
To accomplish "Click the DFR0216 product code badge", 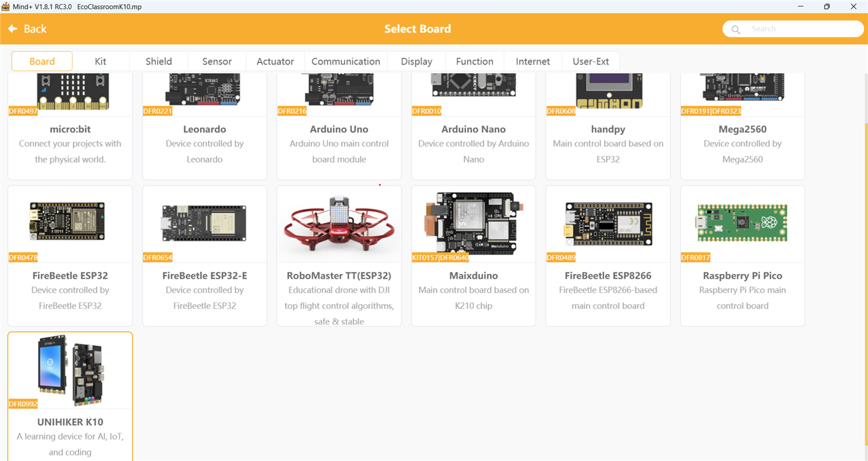I will (x=292, y=111).
